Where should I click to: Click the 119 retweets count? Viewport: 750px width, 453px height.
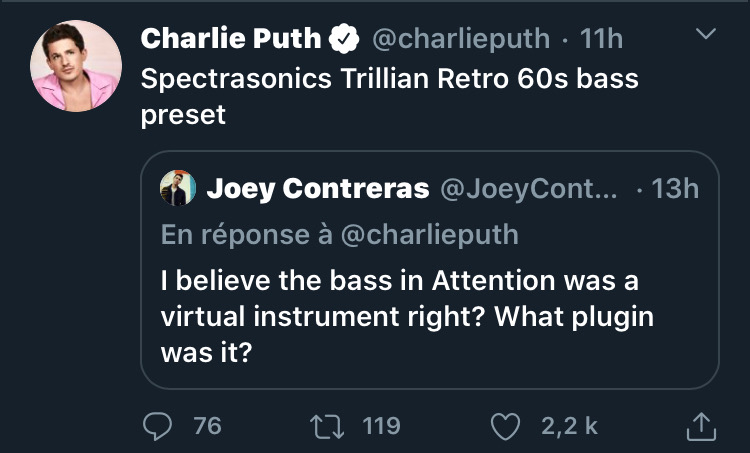pos(380,426)
